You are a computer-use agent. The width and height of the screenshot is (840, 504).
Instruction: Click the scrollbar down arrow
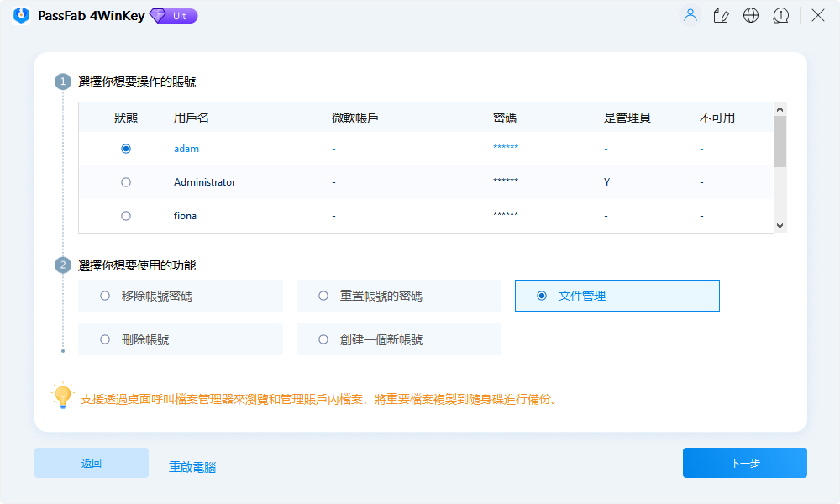point(780,225)
